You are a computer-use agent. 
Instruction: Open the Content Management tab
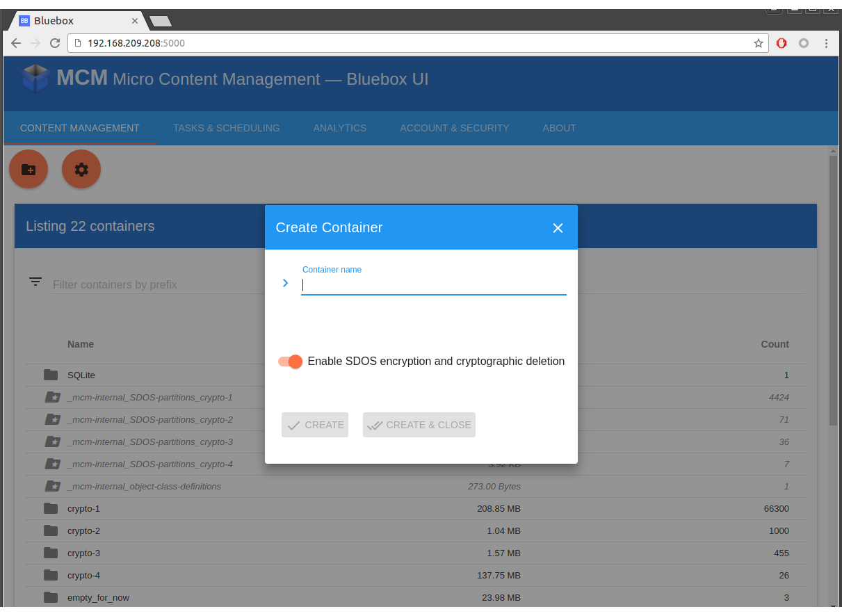click(x=80, y=128)
